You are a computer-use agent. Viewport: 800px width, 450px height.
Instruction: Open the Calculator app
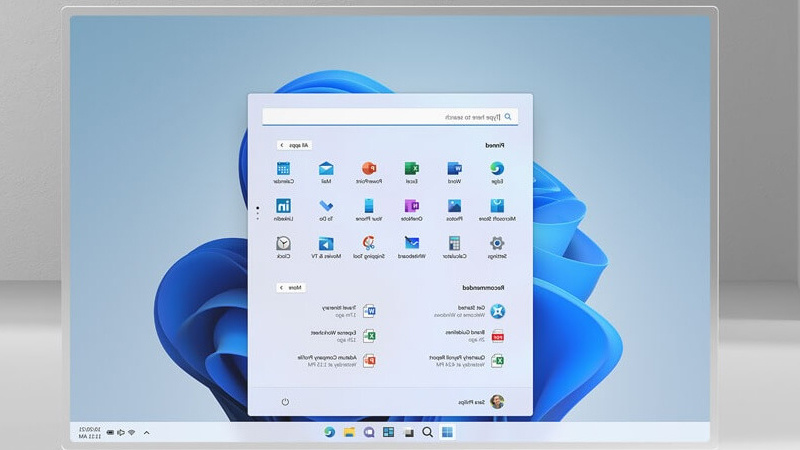pos(454,247)
